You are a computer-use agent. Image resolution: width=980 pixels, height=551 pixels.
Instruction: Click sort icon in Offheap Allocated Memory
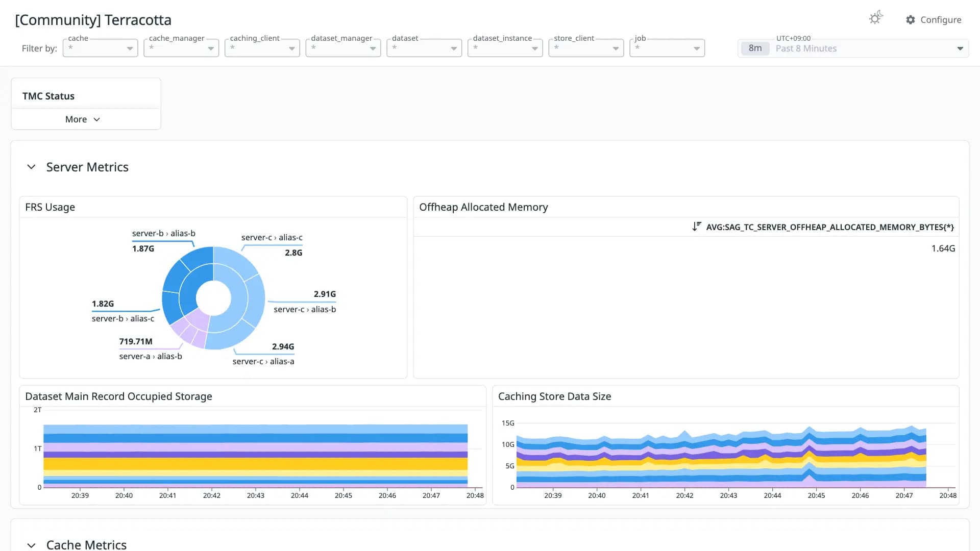[x=697, y=227]
